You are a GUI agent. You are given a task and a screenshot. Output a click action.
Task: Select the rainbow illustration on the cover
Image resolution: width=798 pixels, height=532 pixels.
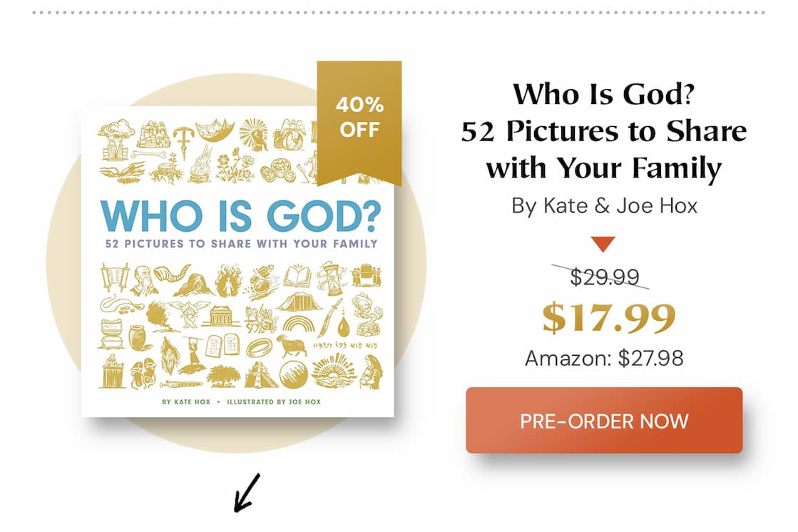(298, 322)
